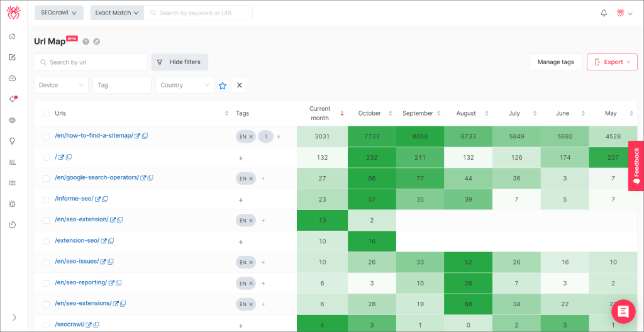Click the Hide filters button

179,62
